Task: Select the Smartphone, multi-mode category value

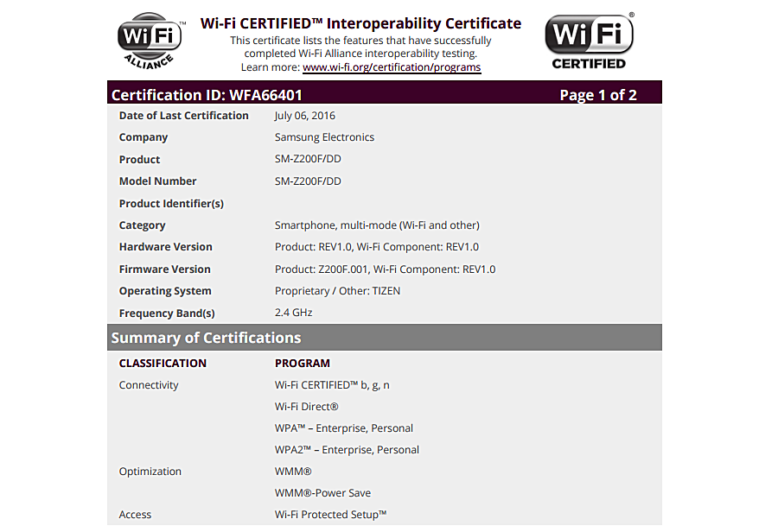Action: [377, 225]
